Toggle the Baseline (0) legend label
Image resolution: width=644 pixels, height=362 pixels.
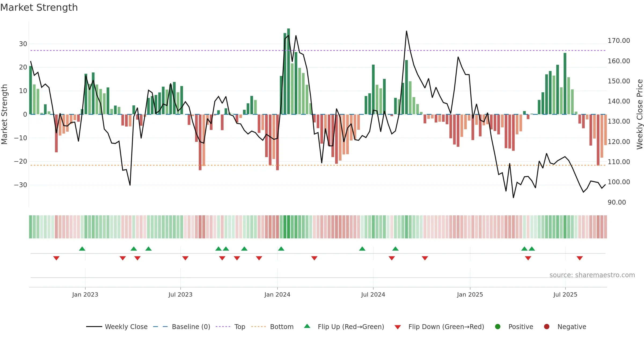(x=191, y=327)
